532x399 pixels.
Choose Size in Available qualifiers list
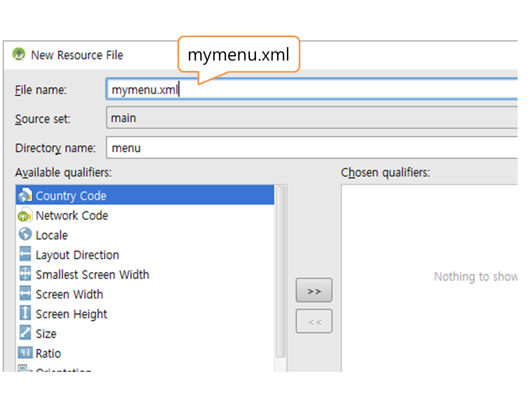tap(46, 334)
